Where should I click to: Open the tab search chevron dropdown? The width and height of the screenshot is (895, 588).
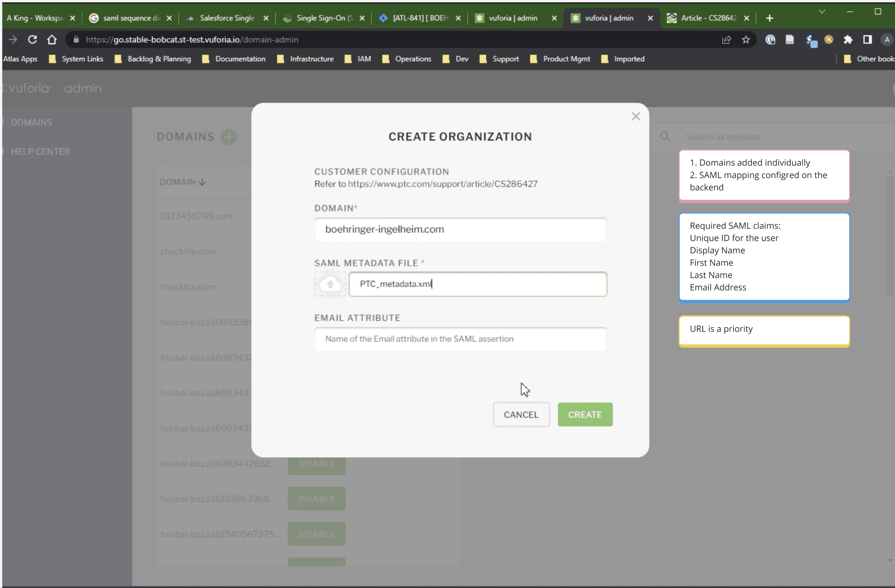pyautogui.click(x=822, y=12)
